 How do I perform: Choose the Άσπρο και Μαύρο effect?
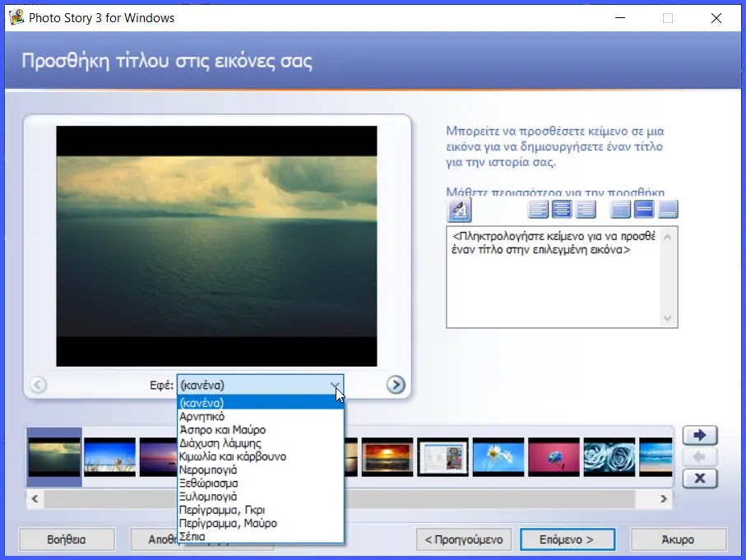coord(260,429)
